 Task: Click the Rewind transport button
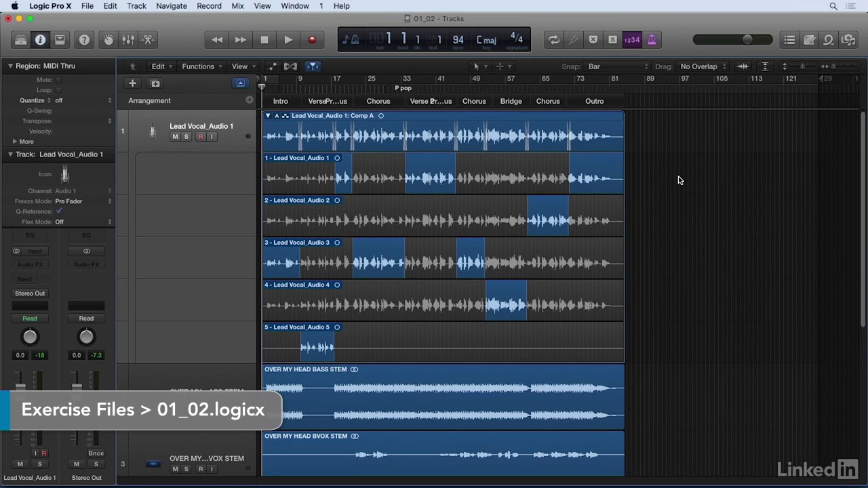coord(217,40)
